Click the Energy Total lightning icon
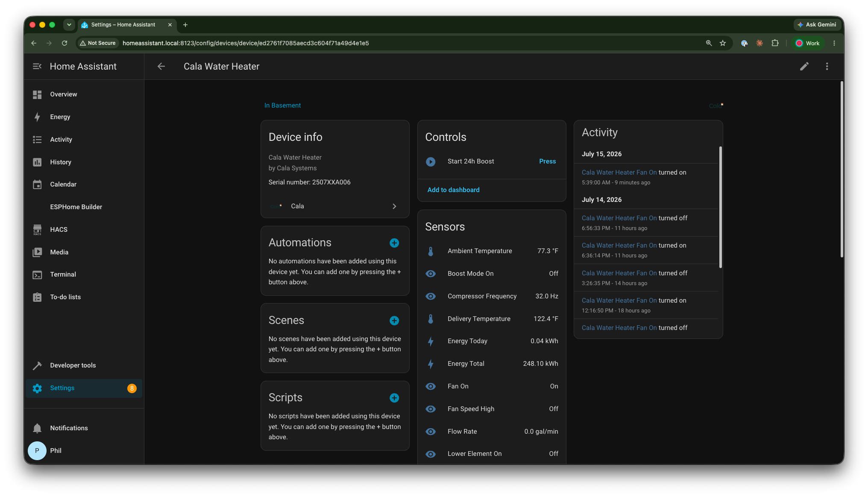 [x=431, y=364]
